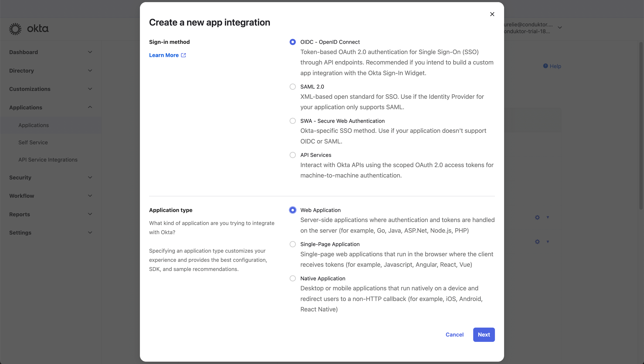The width and height of the screenshot is (644, 364).
Task: Select SAML 2.0 sign-in method
Action: coord(292,87)
